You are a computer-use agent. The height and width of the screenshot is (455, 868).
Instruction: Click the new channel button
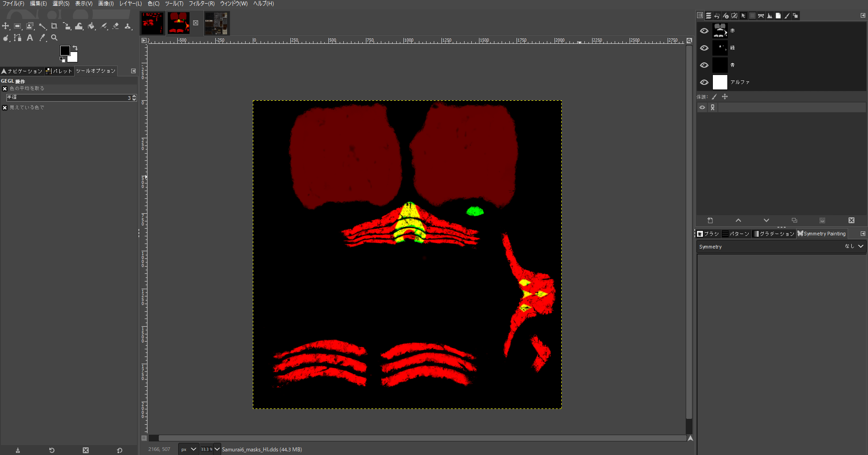710,220
